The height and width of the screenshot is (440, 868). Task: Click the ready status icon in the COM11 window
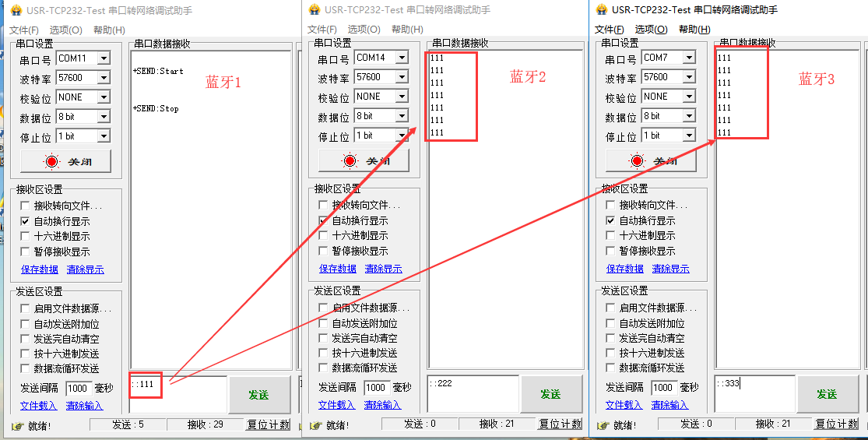tap(17, 425)
